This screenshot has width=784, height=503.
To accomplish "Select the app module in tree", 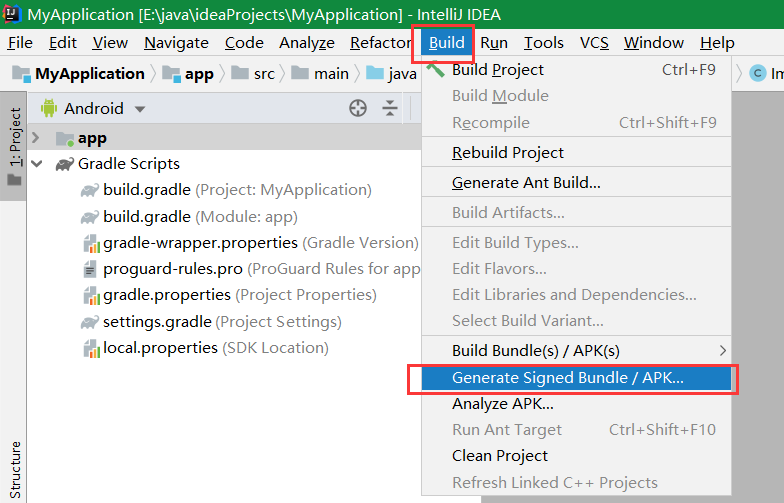I will pos(92,138).
